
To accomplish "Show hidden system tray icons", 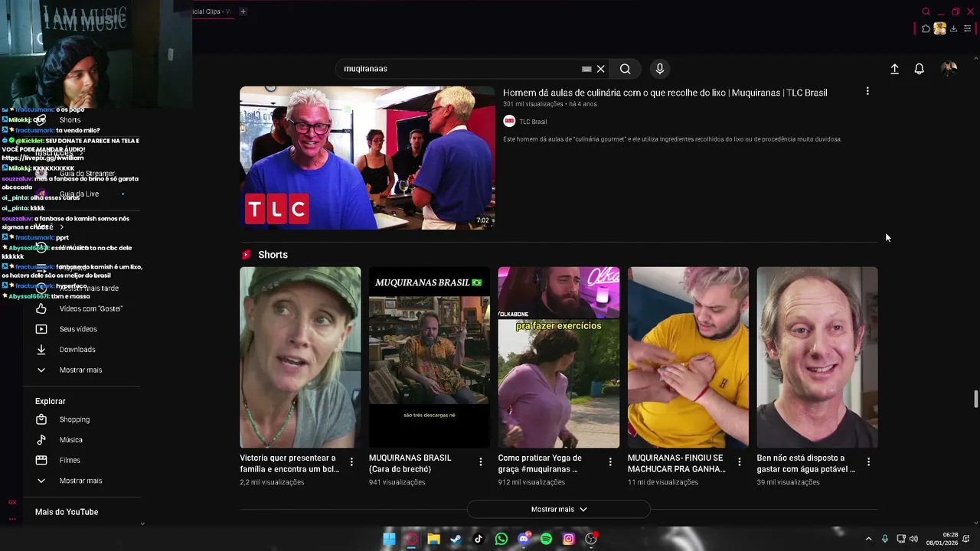I will (868, 539).
